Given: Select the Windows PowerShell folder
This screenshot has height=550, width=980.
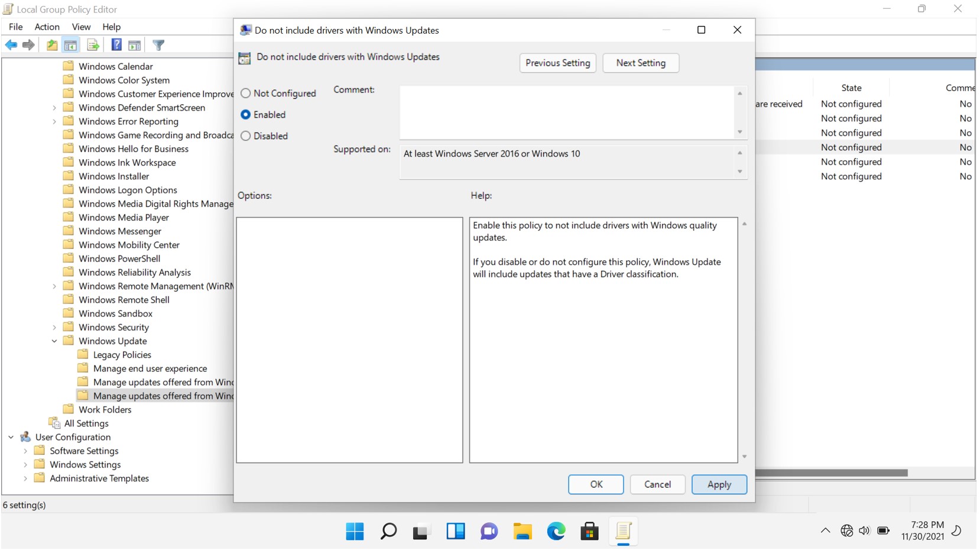Looking at the screenshot, I should [x=119, y=258].
